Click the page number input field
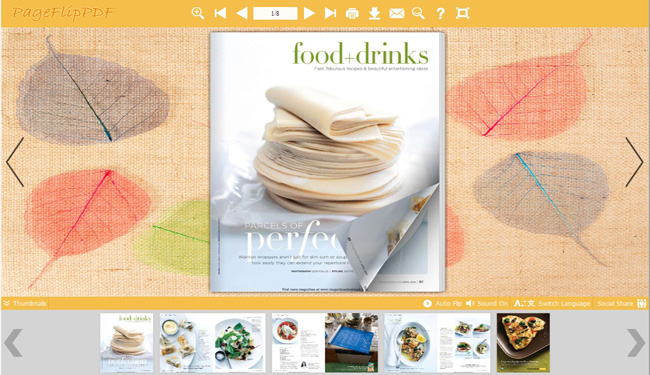Image resolution: width=650 pixels, height=375 pixels. coord(275,13)
